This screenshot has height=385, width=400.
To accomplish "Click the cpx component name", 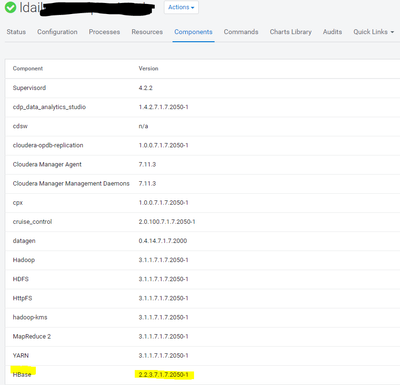I will [18, 203].
